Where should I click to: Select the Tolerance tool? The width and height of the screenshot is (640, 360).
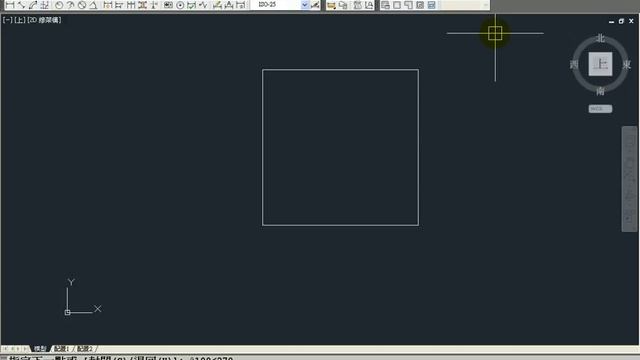(168, 5)
